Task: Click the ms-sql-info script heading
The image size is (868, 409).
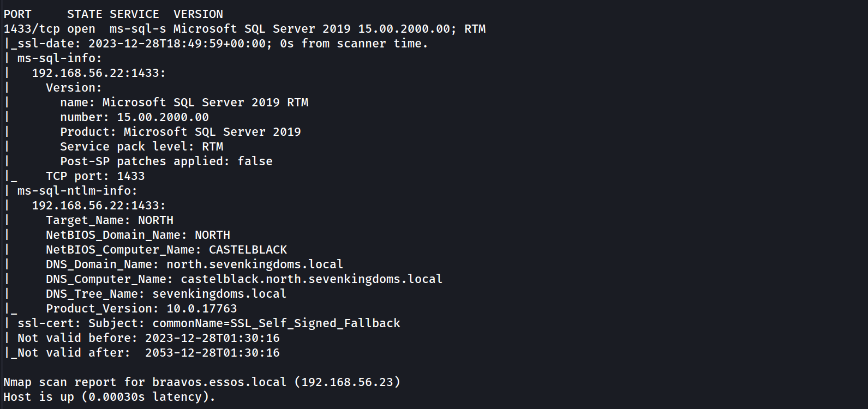Action: [x=59, y=58]
